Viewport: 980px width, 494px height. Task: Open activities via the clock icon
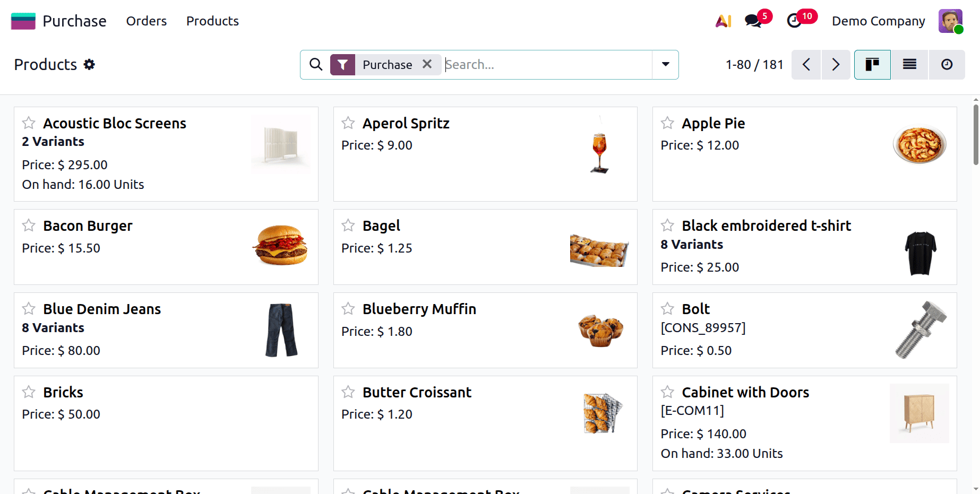(794, 21)
